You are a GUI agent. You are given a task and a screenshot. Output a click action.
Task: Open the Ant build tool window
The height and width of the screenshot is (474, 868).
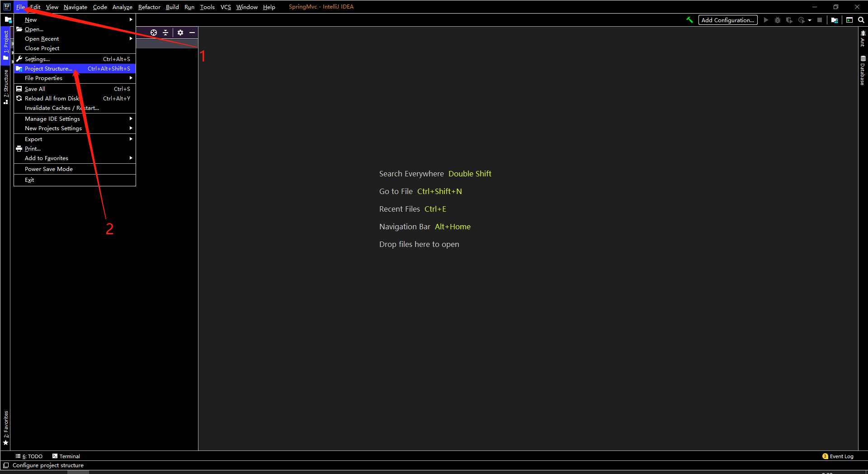(x=863, y=40)
